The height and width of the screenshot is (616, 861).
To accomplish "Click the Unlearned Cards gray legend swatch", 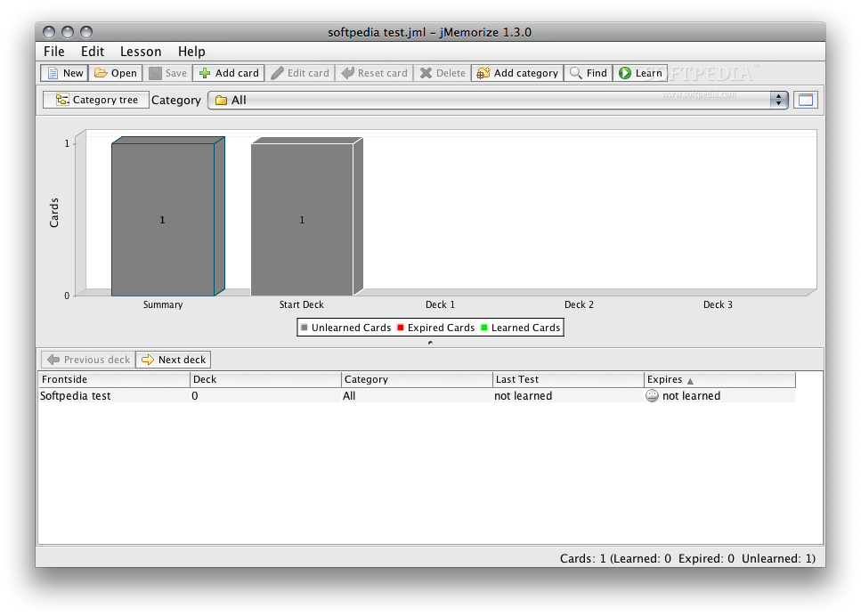I will [x=305, y=328].
